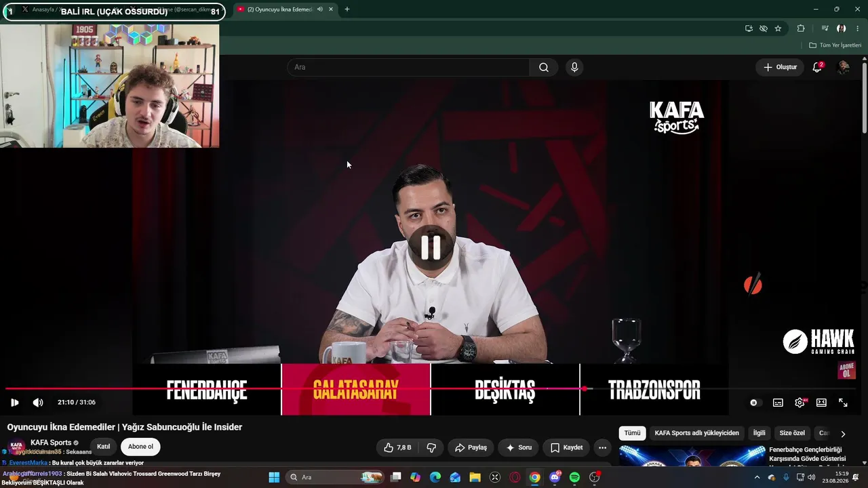The image size is (868, 488).
Task: Open Spotify from the taskbar
Action: pyautogui.click(x=574, y=477)
